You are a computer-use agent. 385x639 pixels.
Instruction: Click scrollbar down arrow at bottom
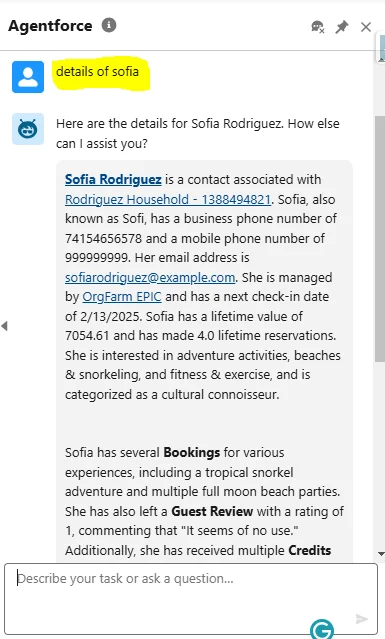pos(381,553)
